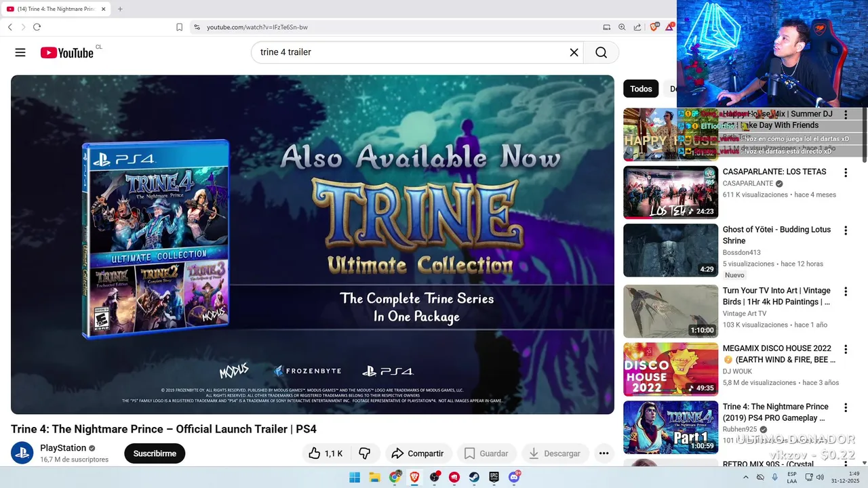Select the Todos filter chip

point(641,89)
